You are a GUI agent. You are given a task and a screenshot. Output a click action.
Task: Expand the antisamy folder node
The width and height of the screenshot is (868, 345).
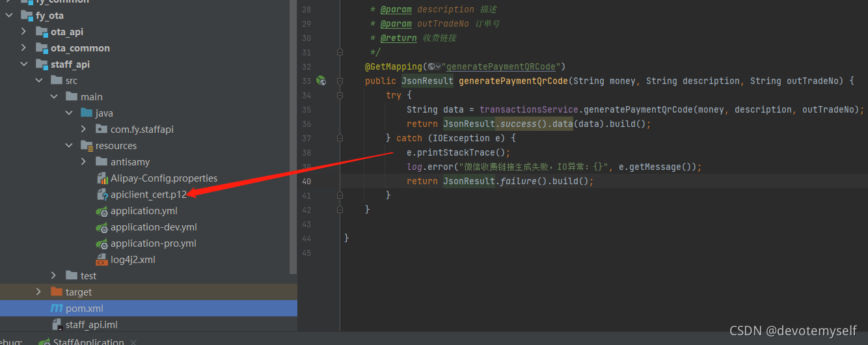[84, 162]
